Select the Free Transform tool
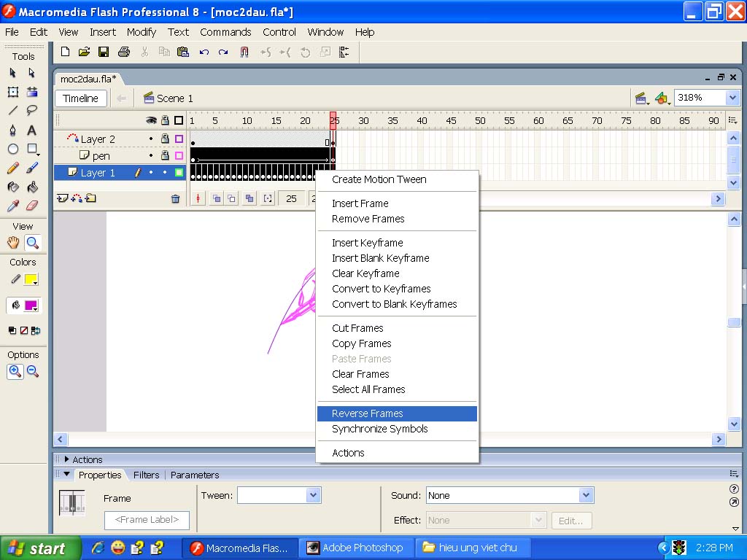The image size is (747, 560). [13, 92]
